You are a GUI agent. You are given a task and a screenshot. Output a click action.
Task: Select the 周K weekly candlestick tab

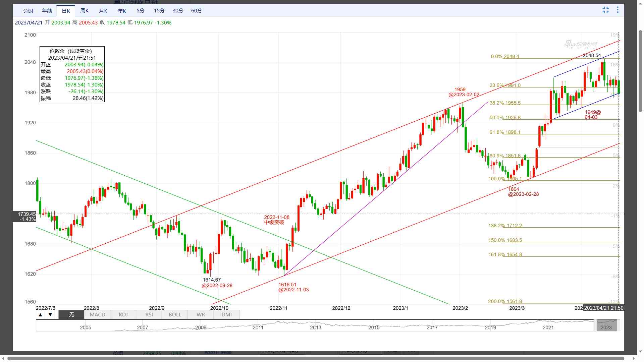coord(85,11)
